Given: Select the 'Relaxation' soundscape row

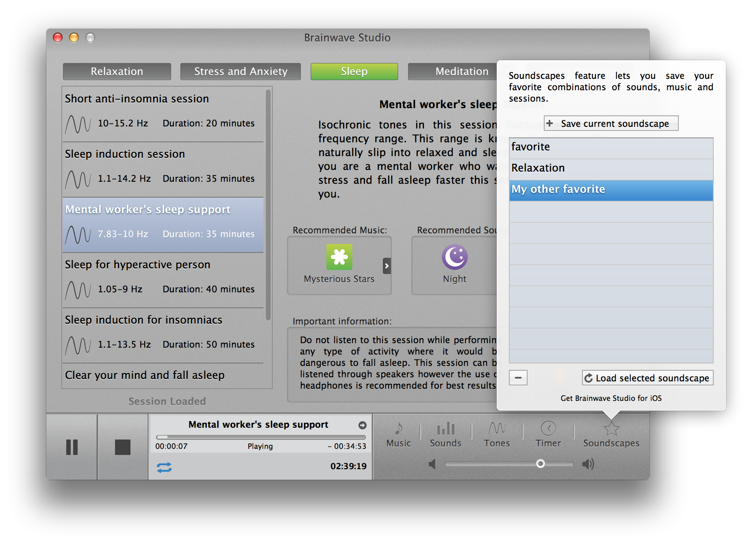Looking at the screenshot, I should pos(611,169).
